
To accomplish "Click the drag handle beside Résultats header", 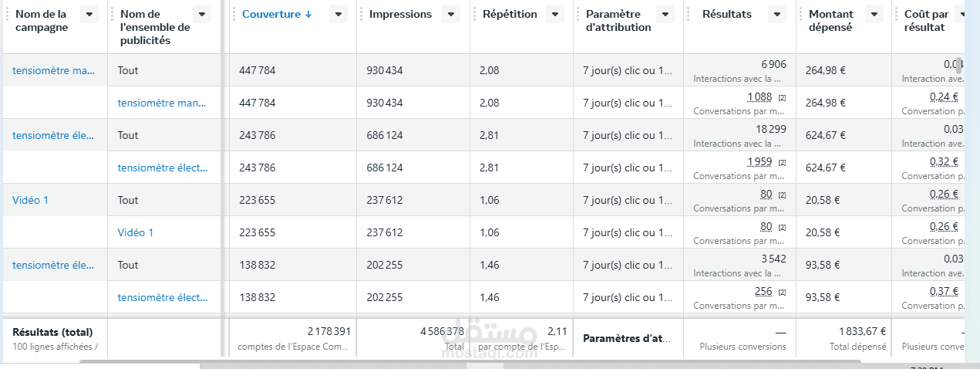I will (x=687, y=14).
